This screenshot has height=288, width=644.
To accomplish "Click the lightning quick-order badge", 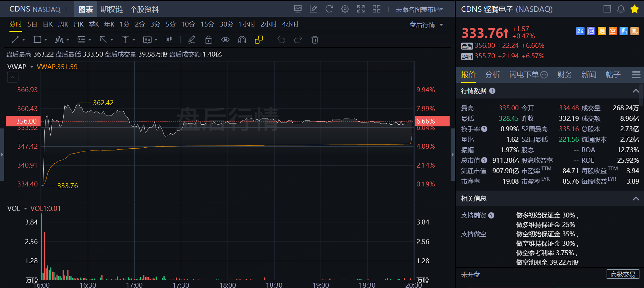I will click(624, 31).
